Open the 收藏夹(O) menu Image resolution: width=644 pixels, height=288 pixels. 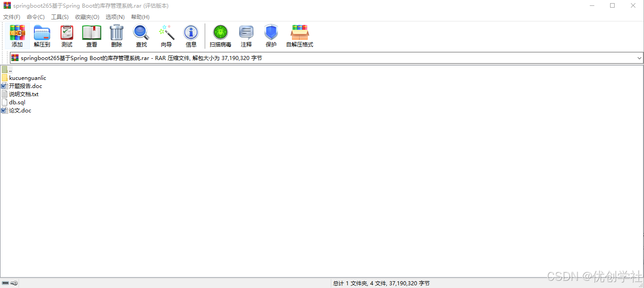pyautogui.click(x=87, y=17)
